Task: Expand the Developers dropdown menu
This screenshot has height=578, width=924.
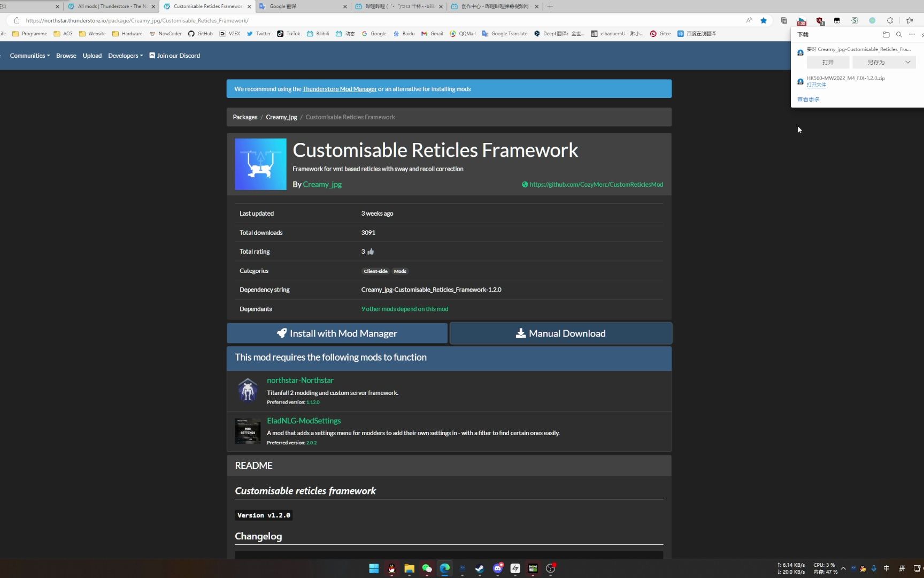Action: (125, 56)
